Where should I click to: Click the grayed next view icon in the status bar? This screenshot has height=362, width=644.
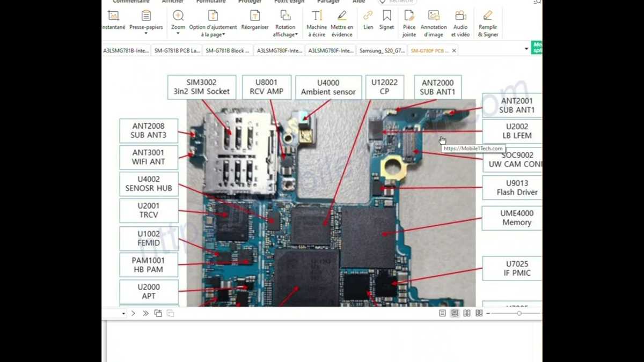pos(170,313)
